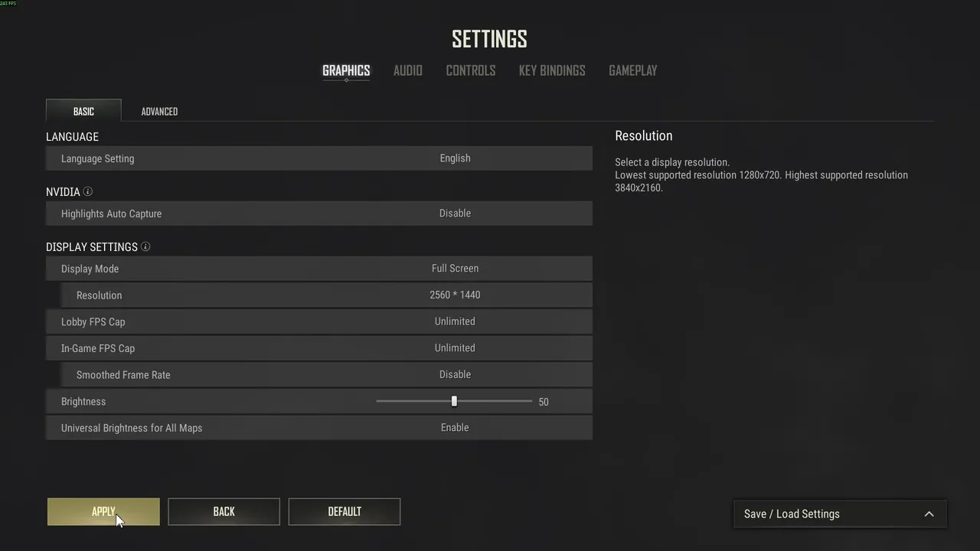
Task: Open the Controls settings tab
Action: [470, 70]
